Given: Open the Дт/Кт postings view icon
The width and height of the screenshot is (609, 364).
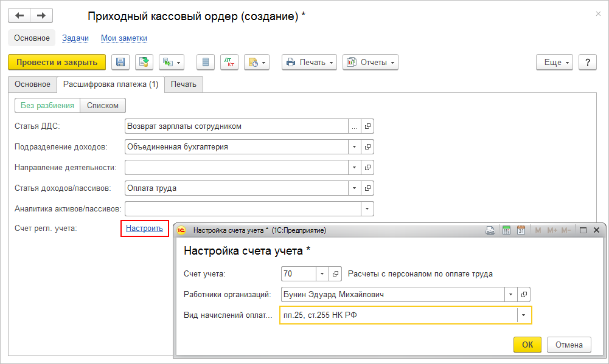Looking at the screenshot, I should 229,62.
